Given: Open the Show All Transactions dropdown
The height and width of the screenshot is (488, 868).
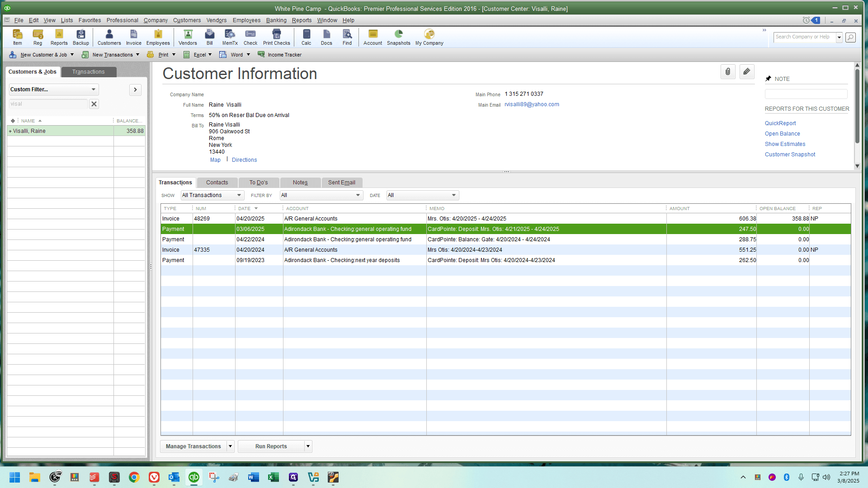Looking at the screenshot, I should (212, 195).
